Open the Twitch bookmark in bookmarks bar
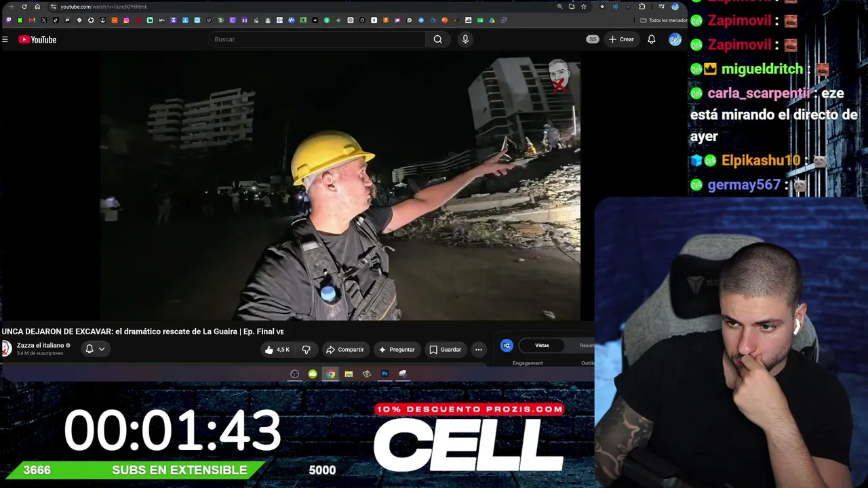This screenshot has height=488, width=868. (x=9, y=20)
